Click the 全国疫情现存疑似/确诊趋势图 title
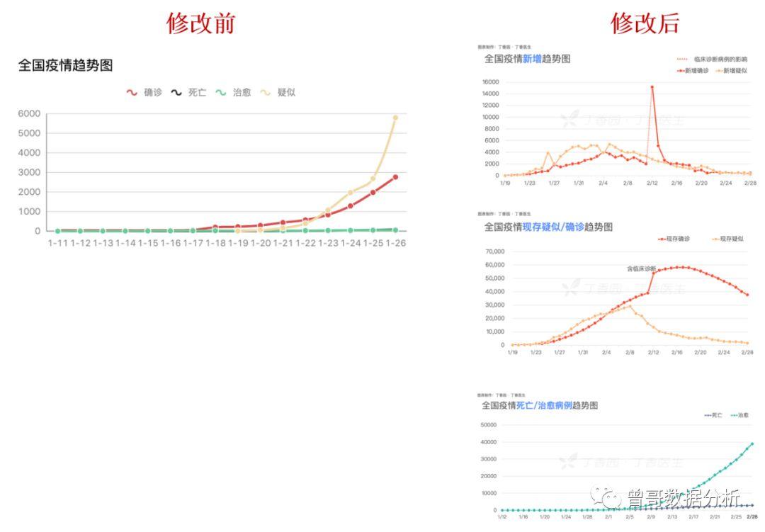Screen dimensions: 765x532 pyautogui.click(x=548, y=227)
